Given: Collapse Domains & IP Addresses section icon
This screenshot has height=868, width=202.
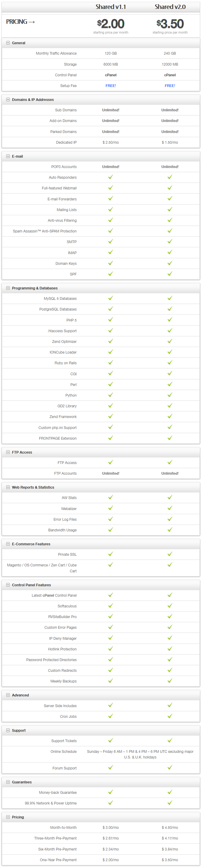Looking at the screenshot, I should pyautogui.click(x=8, y=99).
